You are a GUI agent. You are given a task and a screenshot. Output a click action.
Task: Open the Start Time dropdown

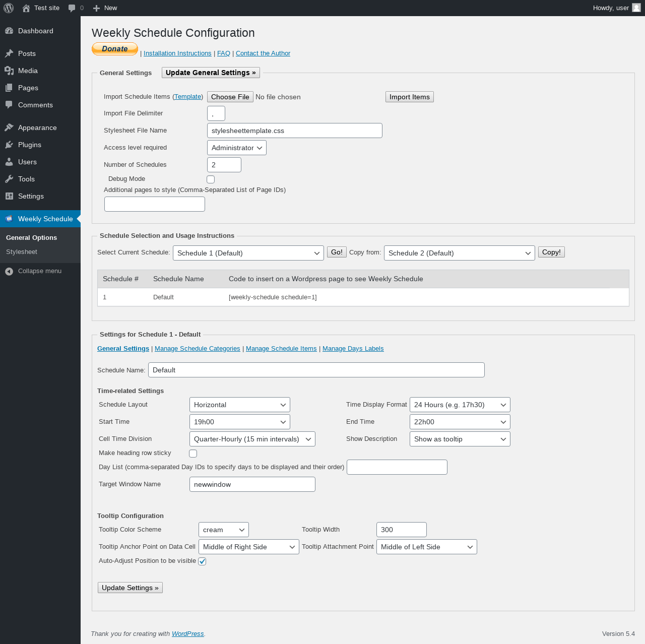[x=240, y=422]
